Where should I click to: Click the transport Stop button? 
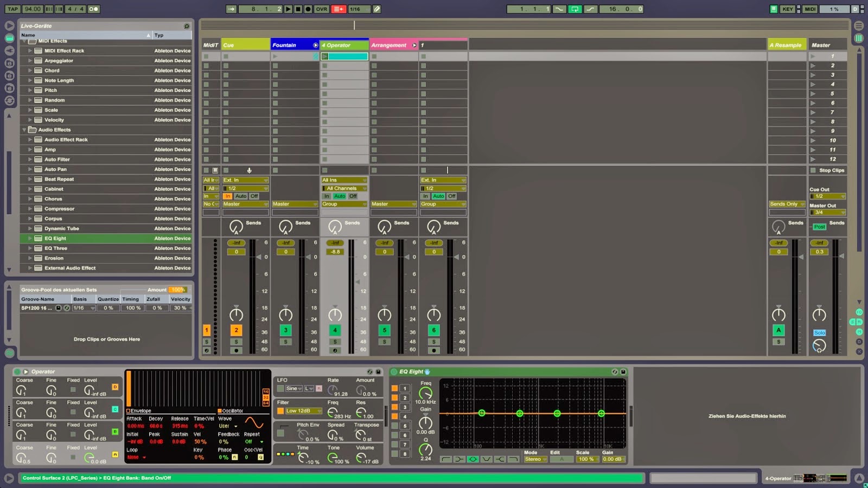click(298, 9)
